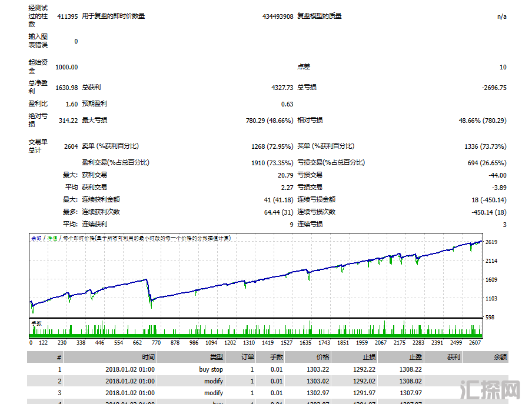Screen dimensions: 532x404
Task: Click the 类型 column header
Action: 217,357
